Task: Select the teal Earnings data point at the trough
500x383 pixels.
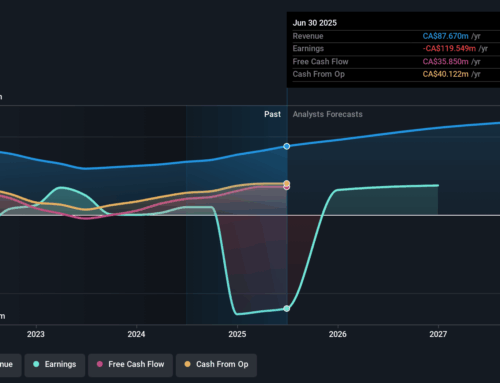Action: tap(287, 309)
